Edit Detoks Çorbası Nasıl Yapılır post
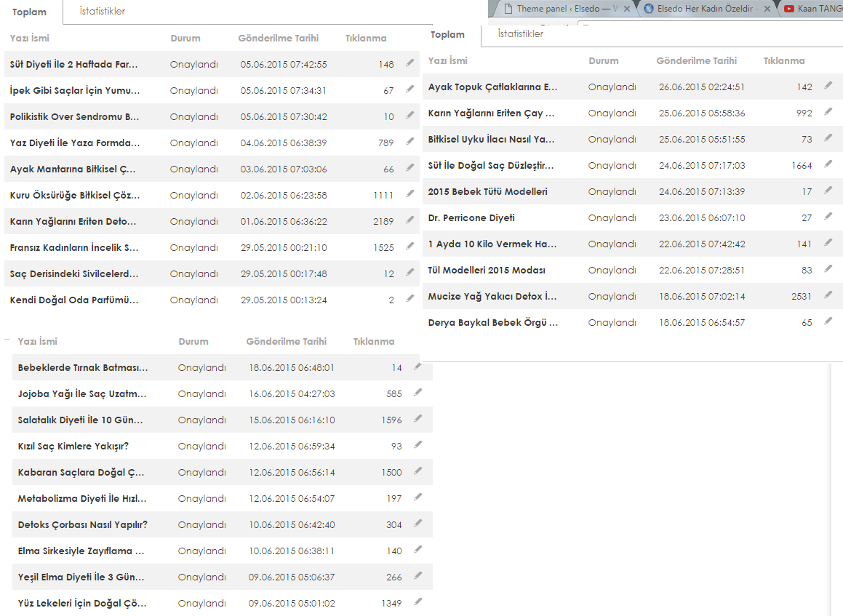The width and height of the screenshot is (843, 616). click(x=418, y=524)
